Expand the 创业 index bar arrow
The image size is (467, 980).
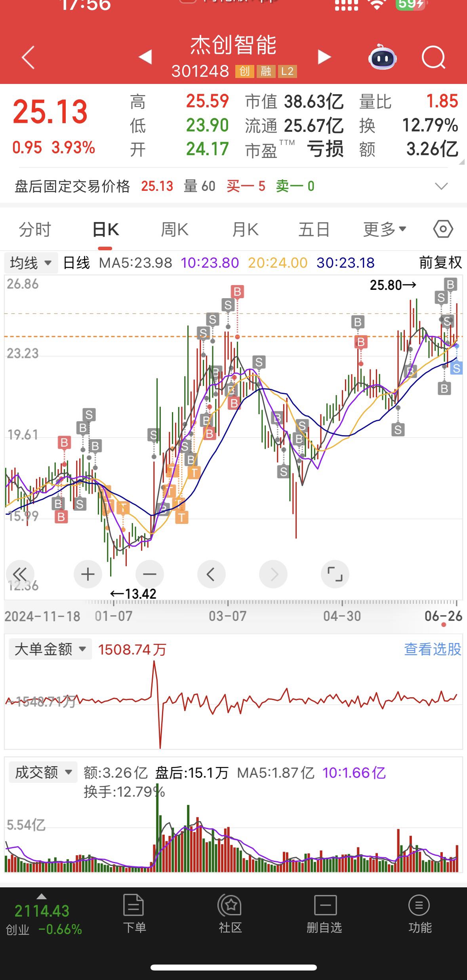[41, 897]
